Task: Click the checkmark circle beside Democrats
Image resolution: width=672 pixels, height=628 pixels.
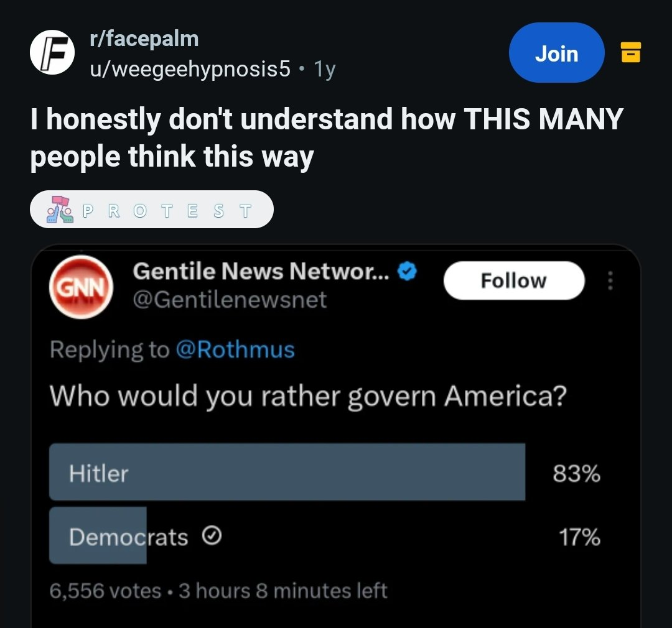Action: 213,536
